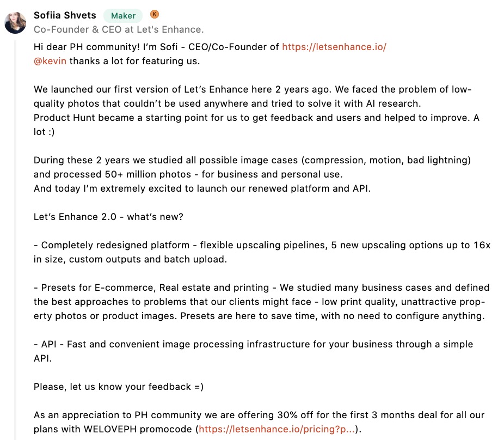Click the @kevin mention

[50, 61]
